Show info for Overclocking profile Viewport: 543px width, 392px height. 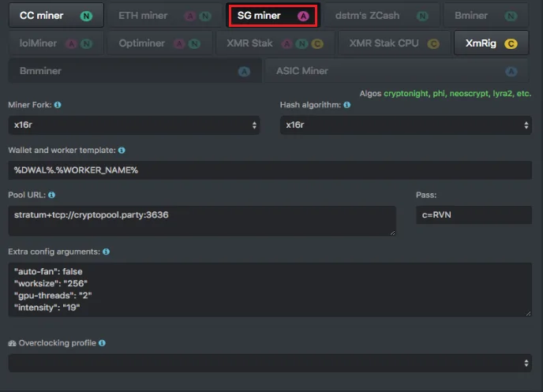tap(102, 343)
